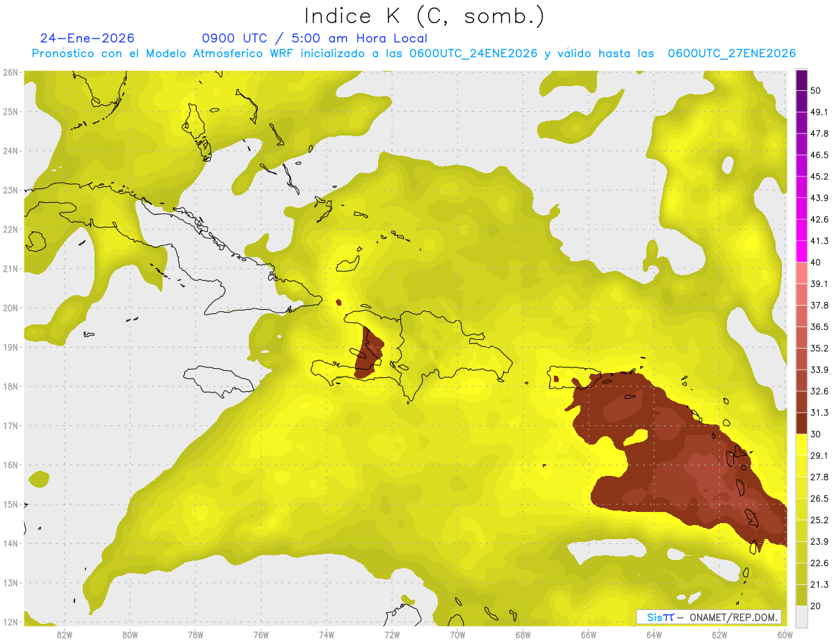Select the darkest purple colorbar segment above 50

[801, 81]
